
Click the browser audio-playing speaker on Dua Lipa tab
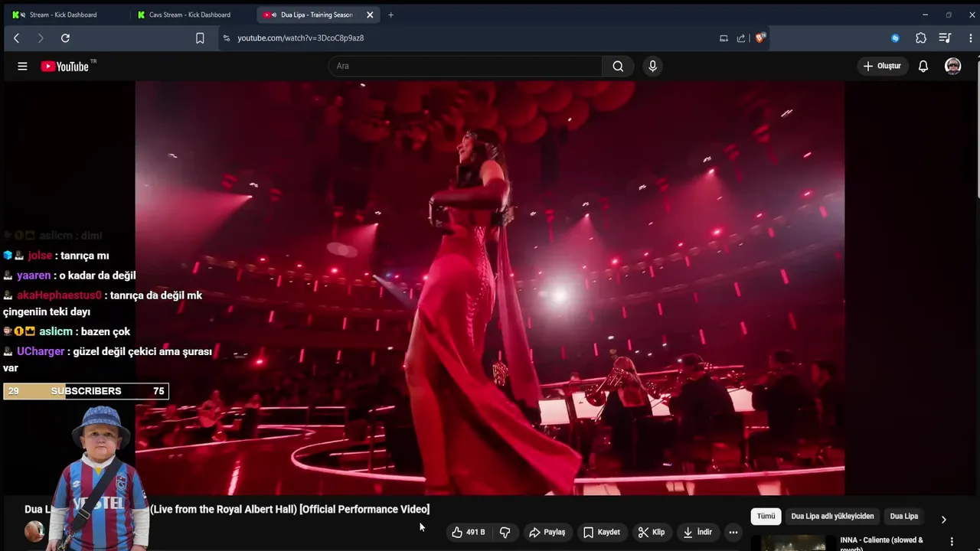(274, 15)
